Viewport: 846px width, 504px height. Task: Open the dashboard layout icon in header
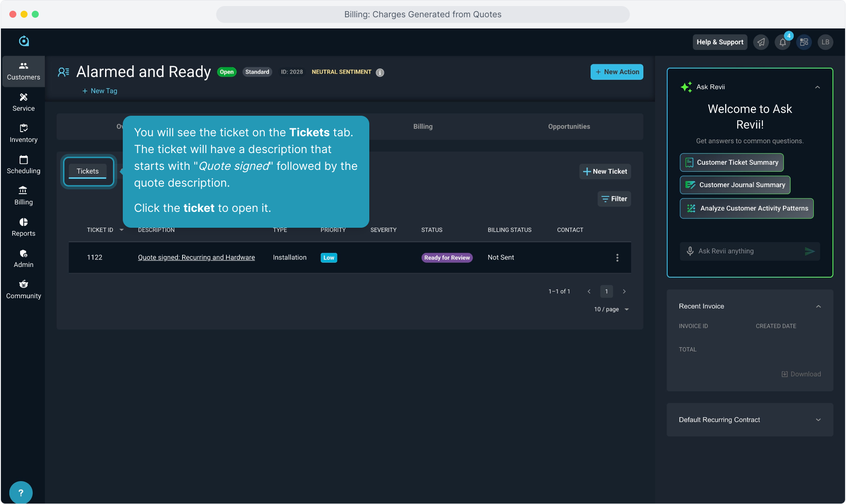804,42
